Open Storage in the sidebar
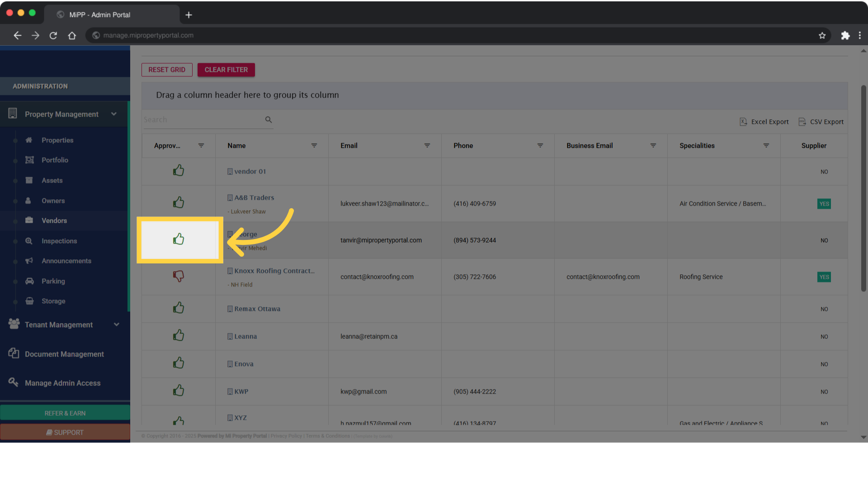Viewport: 868px width, 488px height. (53, 301)
